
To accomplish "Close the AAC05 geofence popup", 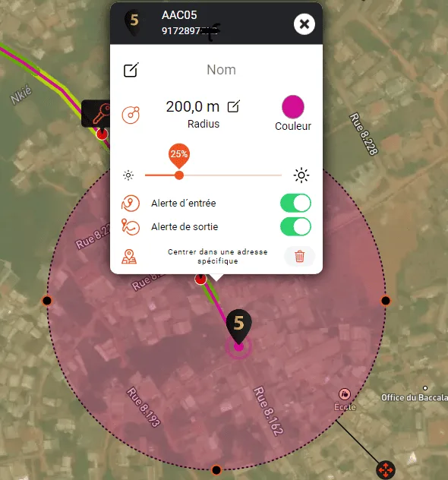I will (x=304, y=24).
